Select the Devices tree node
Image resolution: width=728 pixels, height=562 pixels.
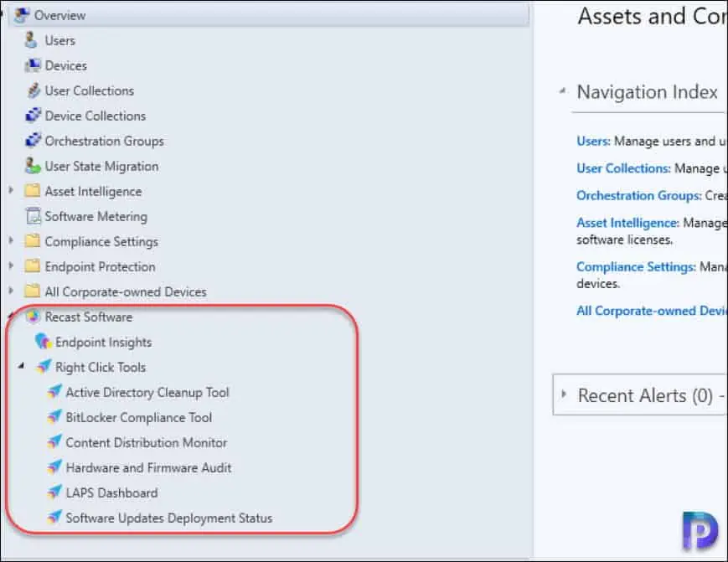pos(66,65)
